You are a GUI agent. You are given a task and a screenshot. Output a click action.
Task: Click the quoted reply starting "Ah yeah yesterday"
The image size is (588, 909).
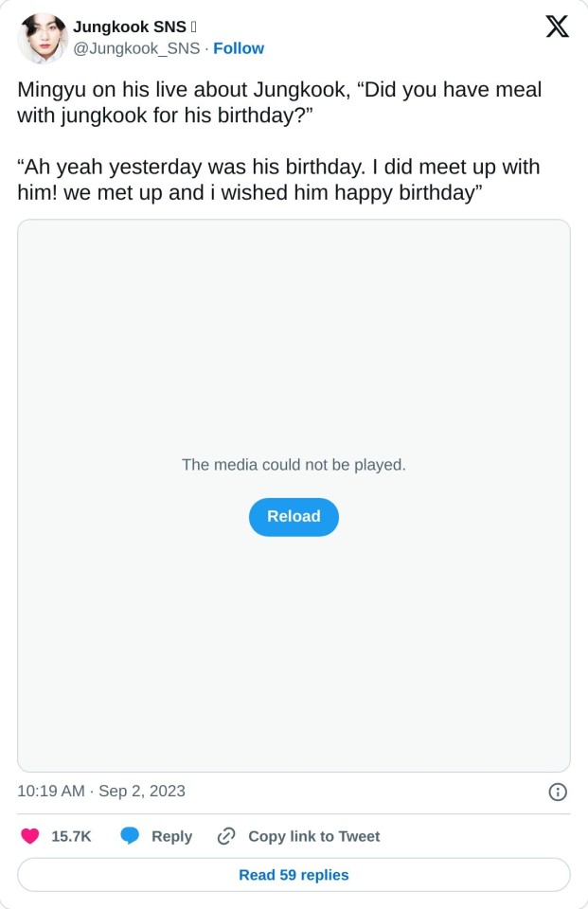coord(278,179)
